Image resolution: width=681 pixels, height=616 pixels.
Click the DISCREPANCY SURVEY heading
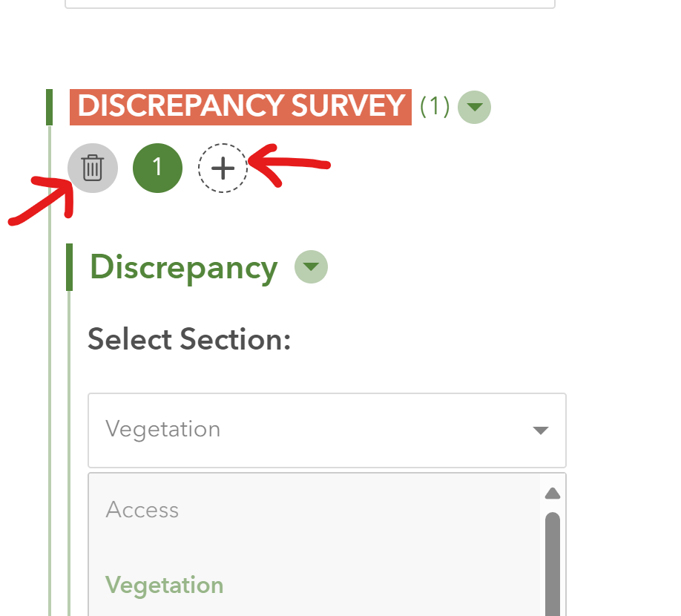240,106
